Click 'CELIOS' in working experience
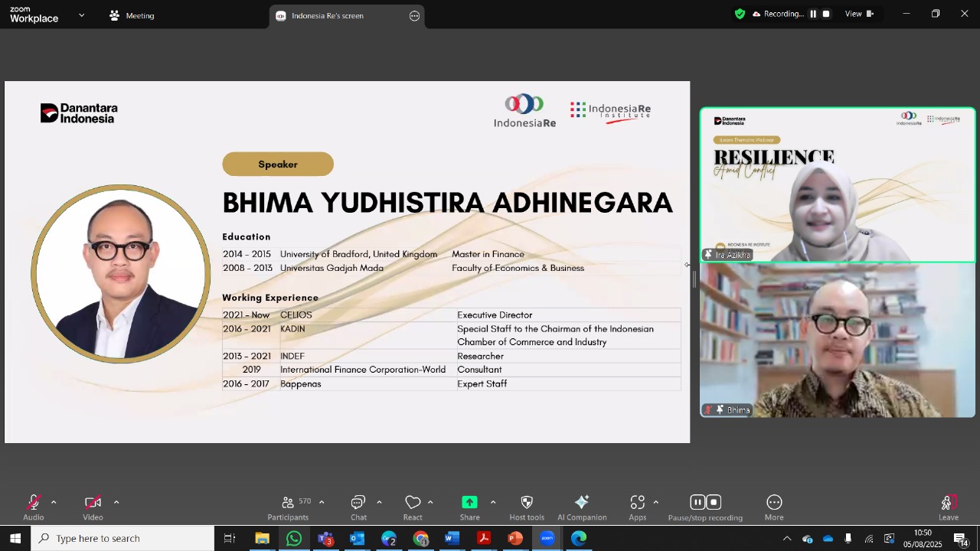The width and height of the screenshot is (980, 551). (296, 315)
